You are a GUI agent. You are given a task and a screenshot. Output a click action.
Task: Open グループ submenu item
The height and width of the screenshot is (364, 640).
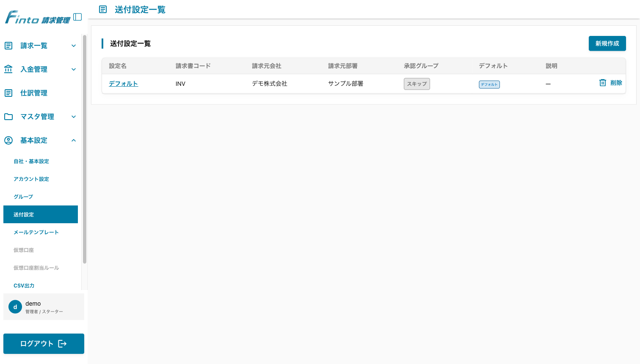coord(41,197)
